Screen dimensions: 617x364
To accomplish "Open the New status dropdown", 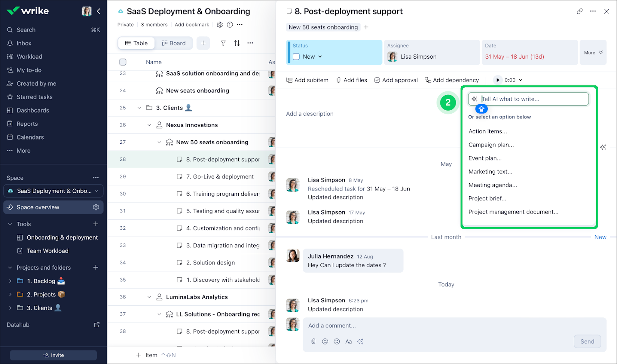I will (320, 57).
